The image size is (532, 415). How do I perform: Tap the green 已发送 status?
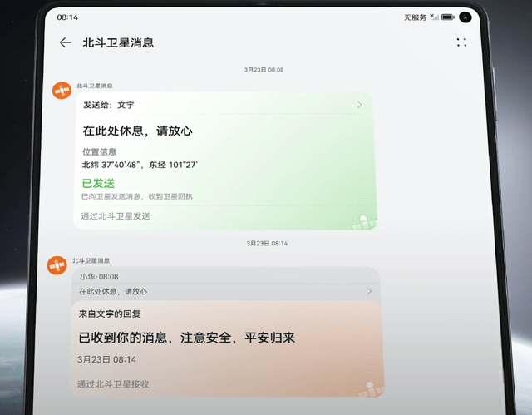pos(98,183)
